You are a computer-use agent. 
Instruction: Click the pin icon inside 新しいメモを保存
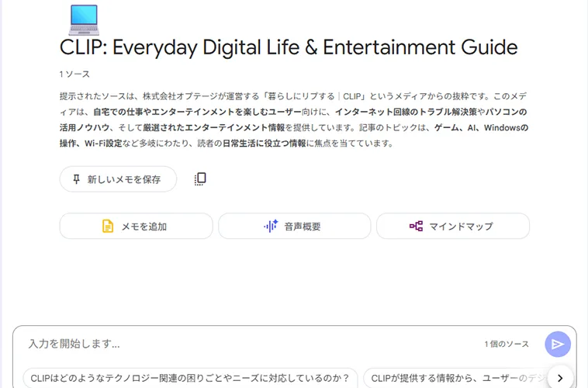(76, 179)
